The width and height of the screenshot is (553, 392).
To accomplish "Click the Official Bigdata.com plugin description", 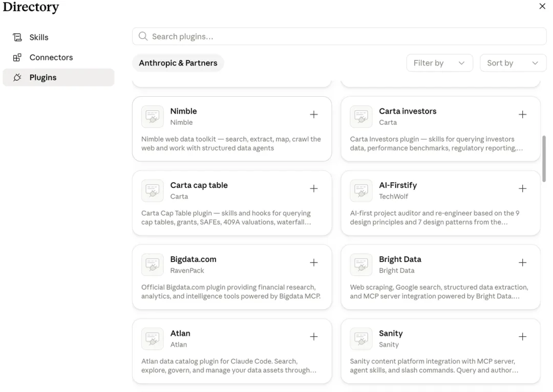I will [x=231, y=292].
